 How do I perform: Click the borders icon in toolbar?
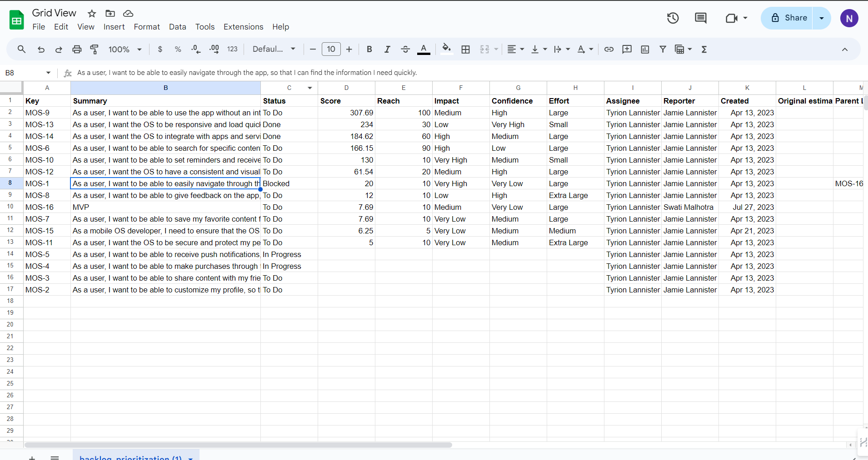[x=465, y=49]
